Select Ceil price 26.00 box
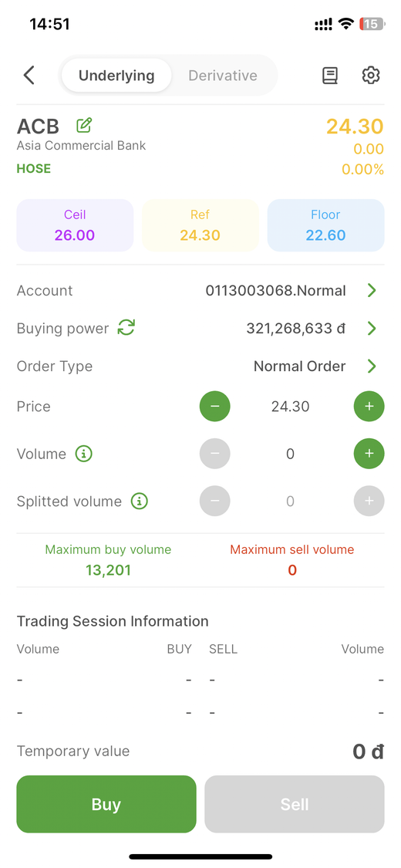401x868 pixels. click(x=75, y=225)
